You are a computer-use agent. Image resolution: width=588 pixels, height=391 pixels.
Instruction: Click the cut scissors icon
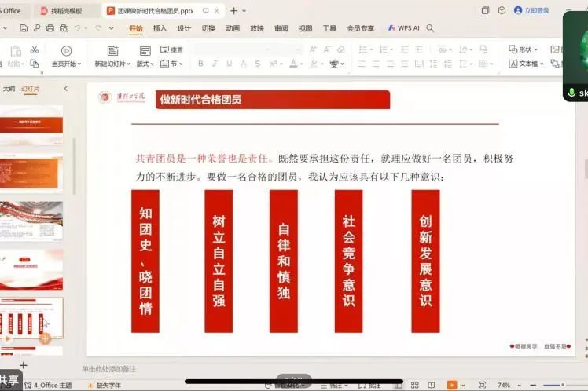35,49
